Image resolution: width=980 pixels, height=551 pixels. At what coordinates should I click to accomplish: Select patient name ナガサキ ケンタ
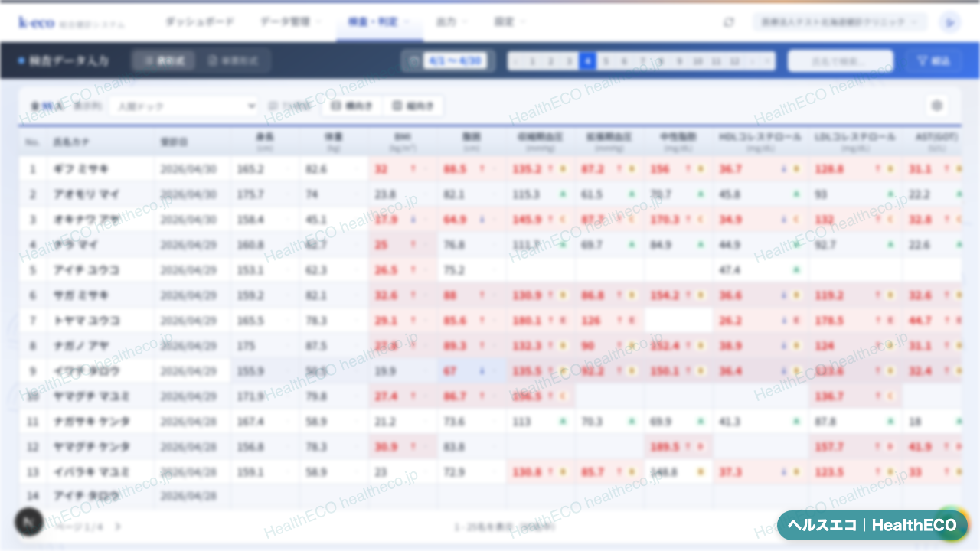91,422
